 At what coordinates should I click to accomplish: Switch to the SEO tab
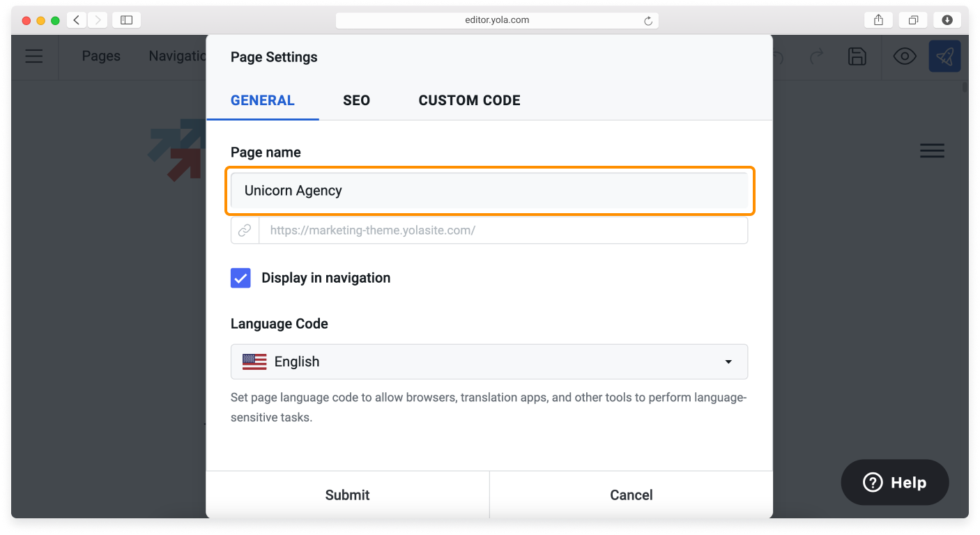(x=356, y=100)
